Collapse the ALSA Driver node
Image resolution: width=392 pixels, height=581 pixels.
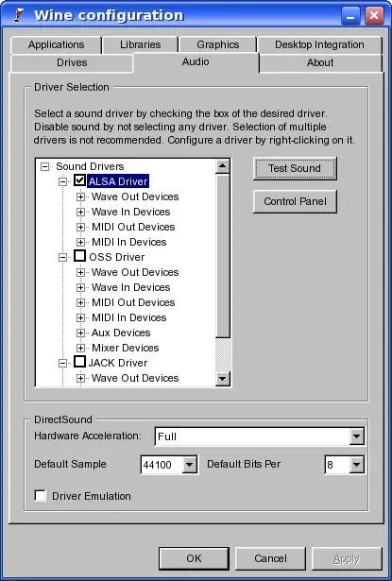(x=63, y=181)
